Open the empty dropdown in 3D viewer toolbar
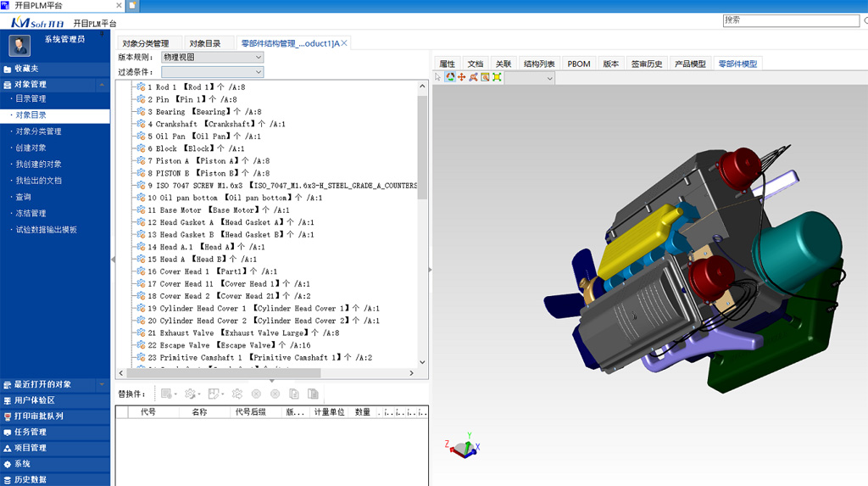 click(x=530, y=78)
